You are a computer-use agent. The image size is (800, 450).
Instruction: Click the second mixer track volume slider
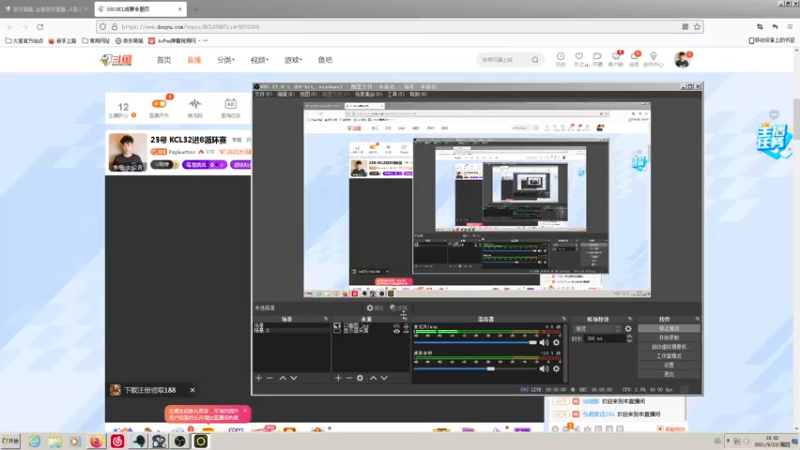pos(475,368)
